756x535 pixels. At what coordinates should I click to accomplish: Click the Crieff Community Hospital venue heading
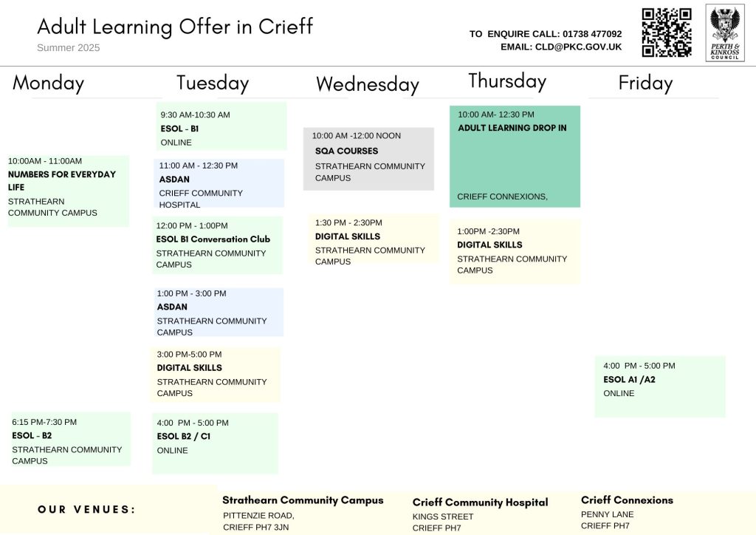tap(480, 502)
